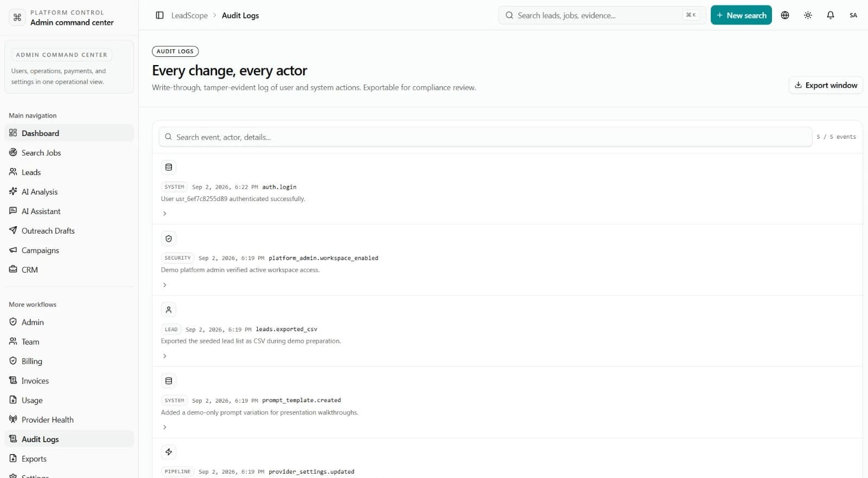868x478 pixels.
Task: Click the AI Assistant chat icon
Action: click(13, 211)
